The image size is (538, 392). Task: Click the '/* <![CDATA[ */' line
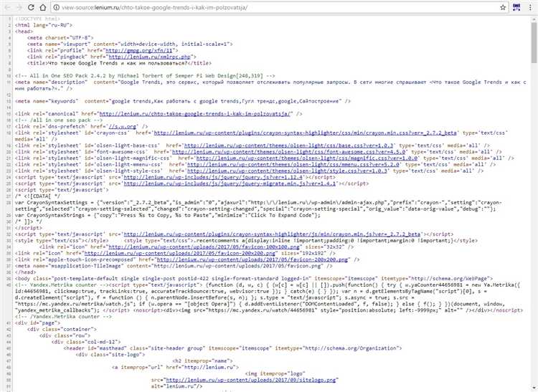37,196
